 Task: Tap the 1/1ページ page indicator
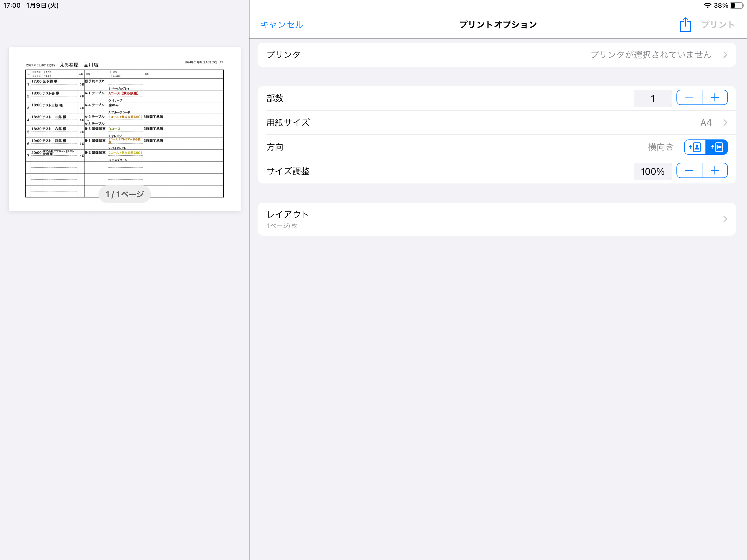(x=125, y=194)
